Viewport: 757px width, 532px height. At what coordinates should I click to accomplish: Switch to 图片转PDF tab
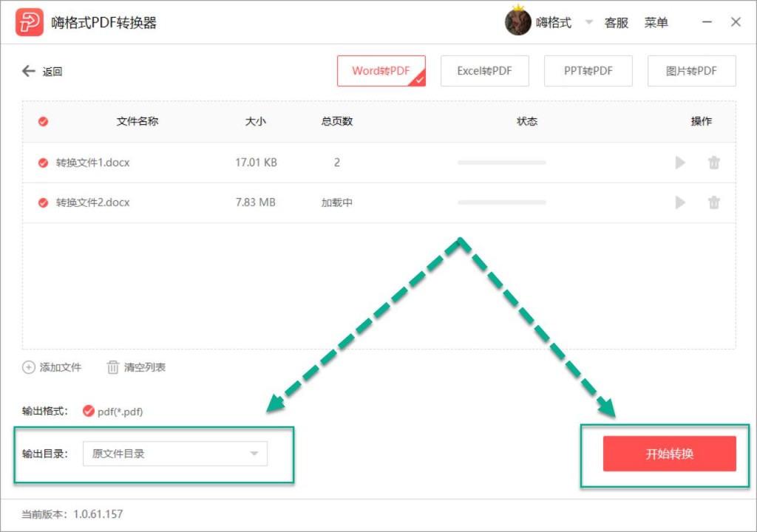point(691,71)
